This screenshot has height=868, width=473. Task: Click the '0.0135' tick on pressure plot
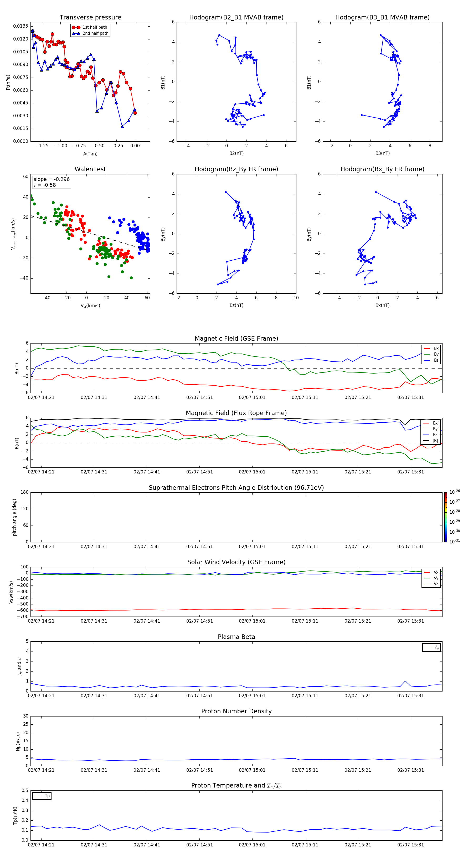(20, 26)
